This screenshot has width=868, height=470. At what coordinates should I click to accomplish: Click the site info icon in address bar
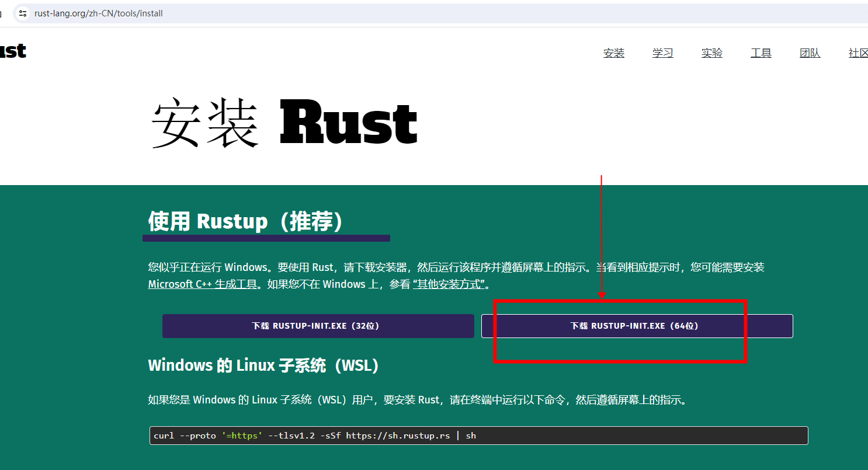click(x=23, y=13)
